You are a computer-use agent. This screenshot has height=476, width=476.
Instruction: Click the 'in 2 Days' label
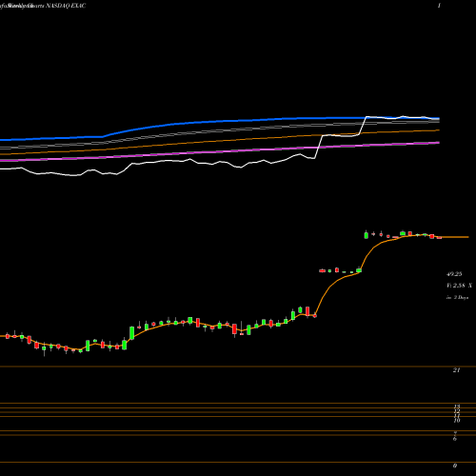[x=457, y=298]
